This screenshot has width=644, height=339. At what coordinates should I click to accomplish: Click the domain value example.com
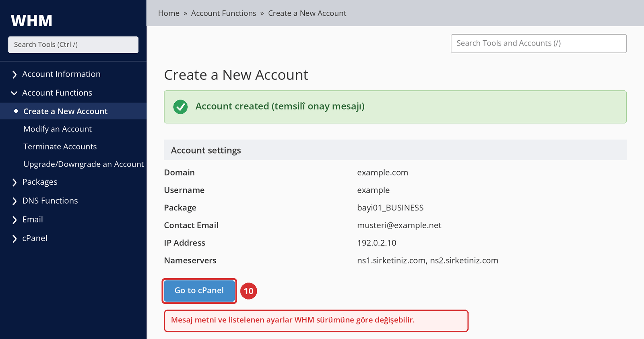coord(382,173)
